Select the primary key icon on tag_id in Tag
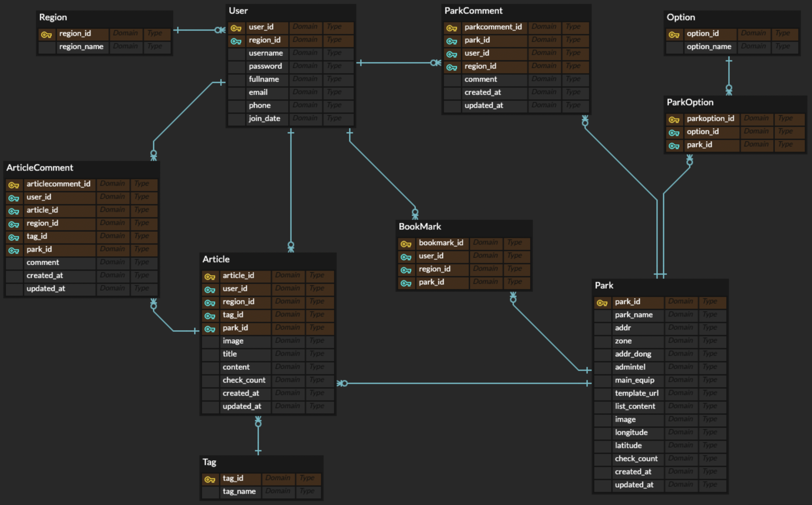The image size is (812, 505). (210, 479)
